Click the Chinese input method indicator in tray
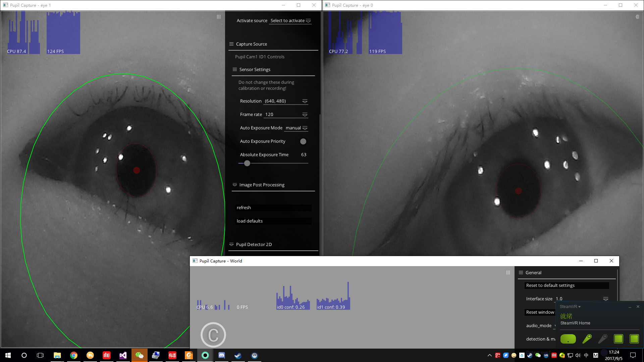The image size is (644, 362). [586, 355]
